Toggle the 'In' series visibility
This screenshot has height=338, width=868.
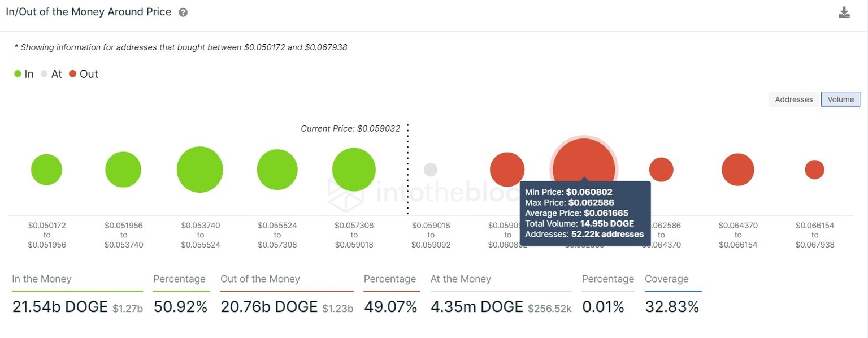coord(17,73)
